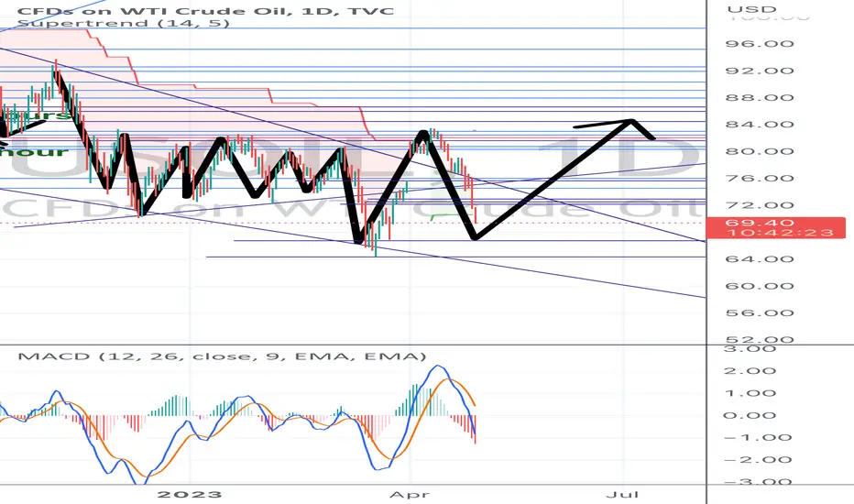Click the 72.00 price axis label
Screen dimensions: 854x504
pos(760,205)
